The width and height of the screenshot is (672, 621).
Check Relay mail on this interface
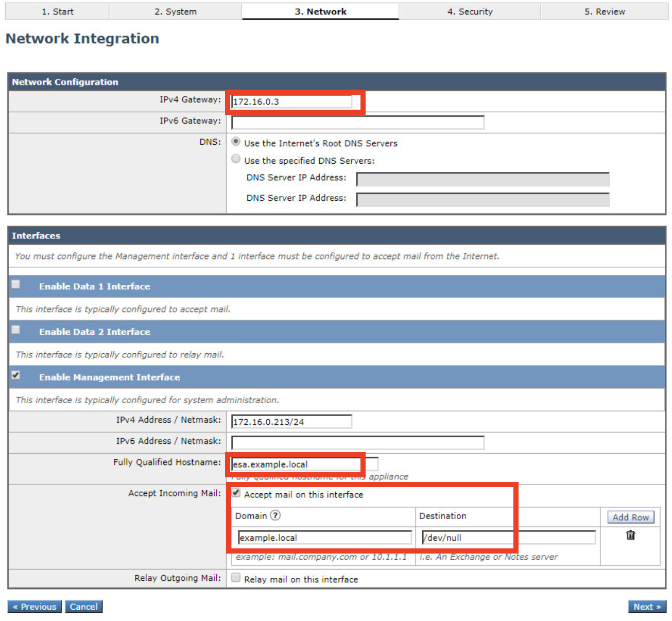[236, 578]
